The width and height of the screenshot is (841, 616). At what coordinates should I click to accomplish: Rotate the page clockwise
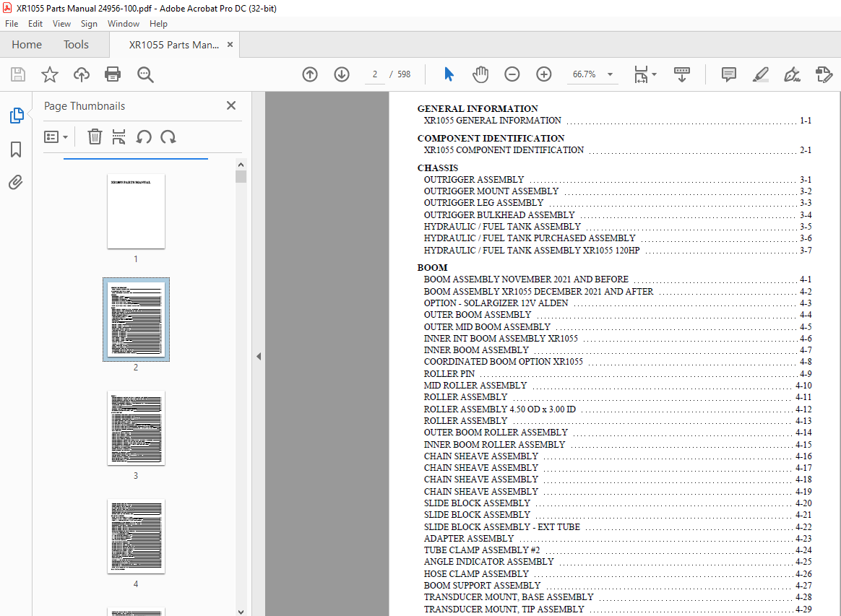click(168, 136)
